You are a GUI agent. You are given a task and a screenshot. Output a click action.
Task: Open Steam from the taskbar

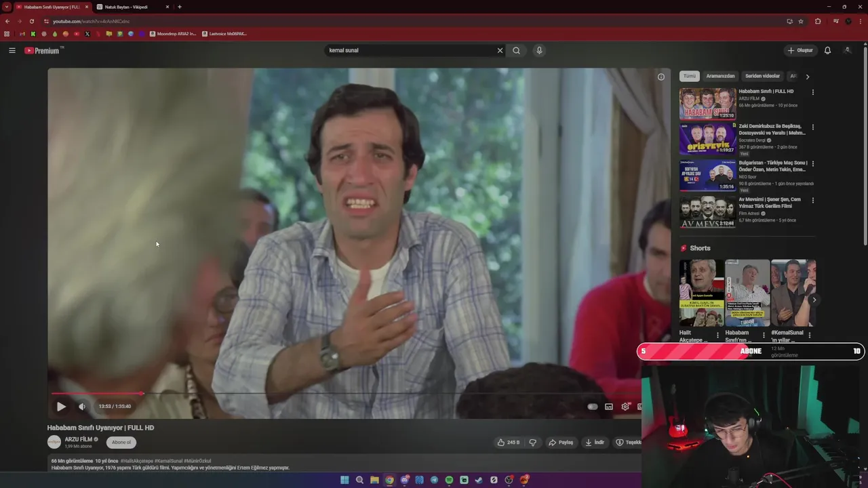click(479, 480)
